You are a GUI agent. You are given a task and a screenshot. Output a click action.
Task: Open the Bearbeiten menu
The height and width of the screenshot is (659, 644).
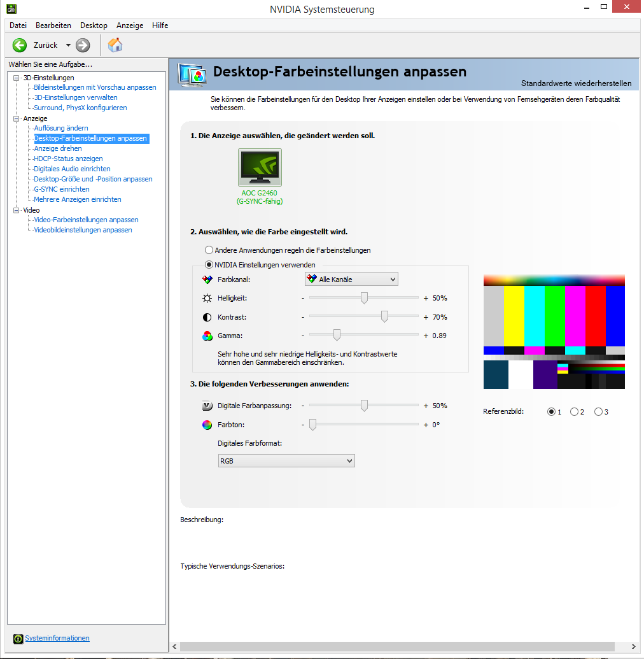tap(53, 25)
